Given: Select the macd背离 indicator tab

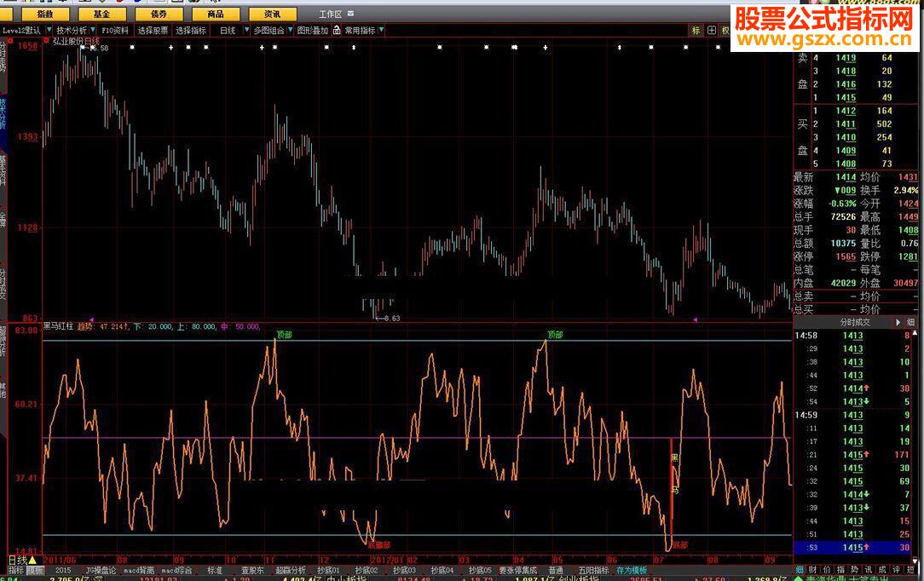Looking at the screenshot, I should pos(139,570).
